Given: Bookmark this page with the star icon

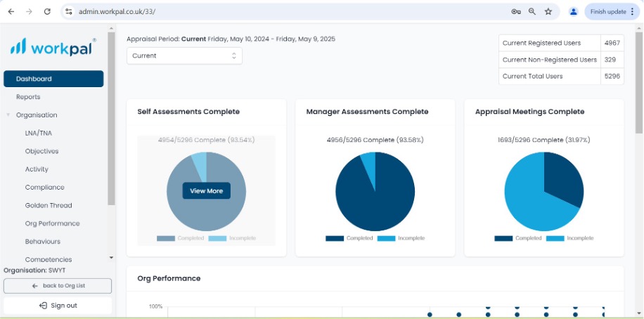Looking at the screenshot, I should (x=548, y=11).
